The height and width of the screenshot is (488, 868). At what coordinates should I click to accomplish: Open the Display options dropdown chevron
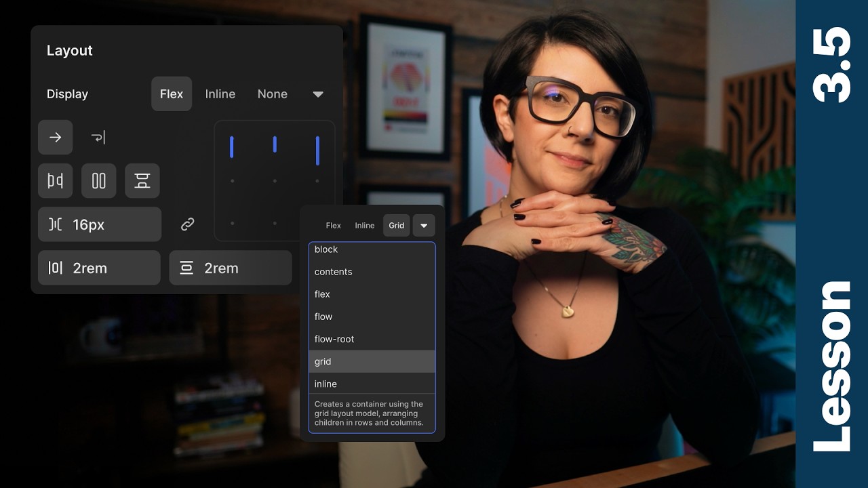point(317,94)
